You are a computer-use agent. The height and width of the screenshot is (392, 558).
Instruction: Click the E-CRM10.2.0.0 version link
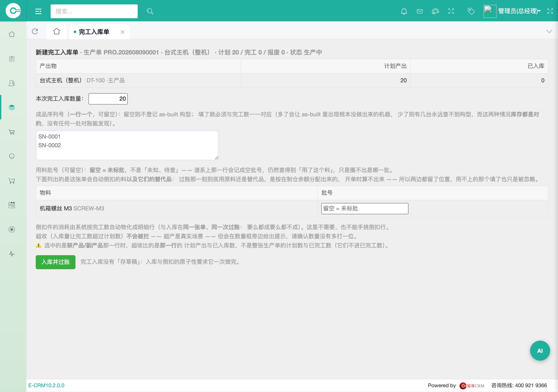pyautogui.click(x=46, y=385)
